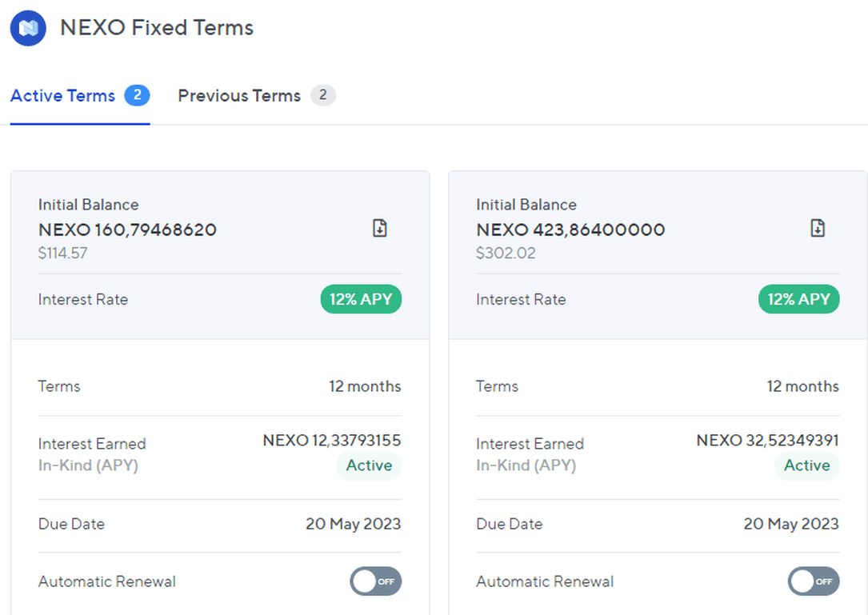Toggle Automatic Renewal on the left term card
Viewport: 868px width, 615px height.
[375, 581]
